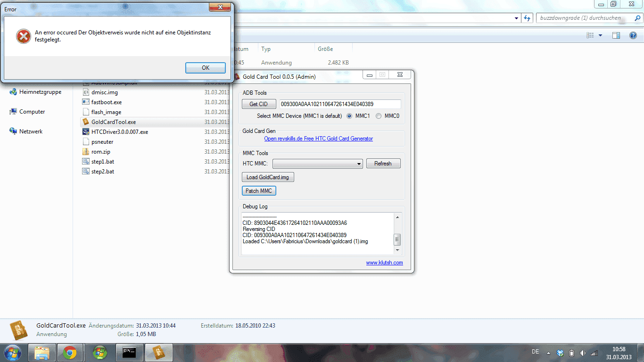Open the Command Prompt taskbar item
644x362 pixels.
pyautogui.click(x=129, y=353)
